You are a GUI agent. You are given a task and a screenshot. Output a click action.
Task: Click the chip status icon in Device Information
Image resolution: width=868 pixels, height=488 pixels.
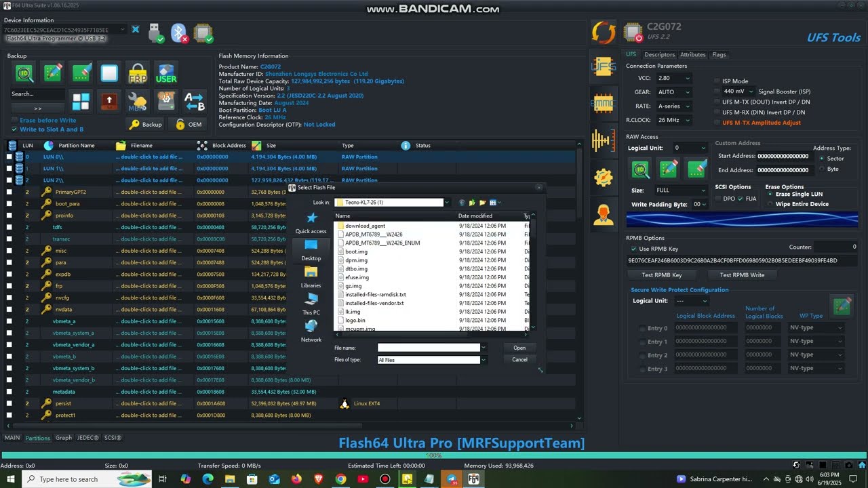[x=202, y=33]
